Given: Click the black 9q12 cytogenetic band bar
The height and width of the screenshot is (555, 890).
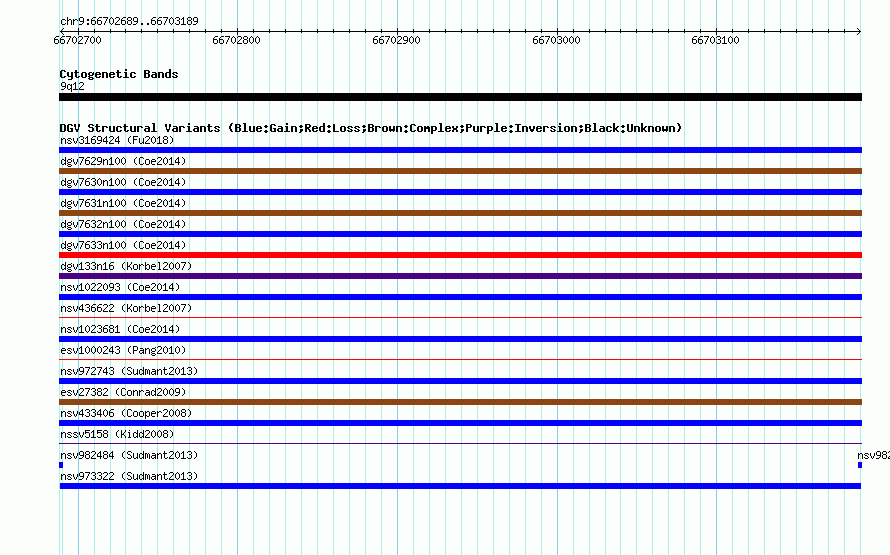Looking at the screenshot, I should [460, 97].
